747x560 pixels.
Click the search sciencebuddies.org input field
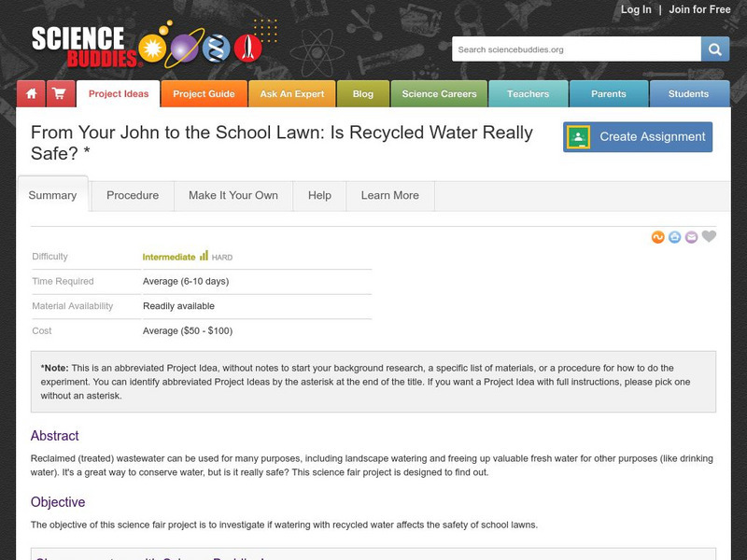[576, 49]
